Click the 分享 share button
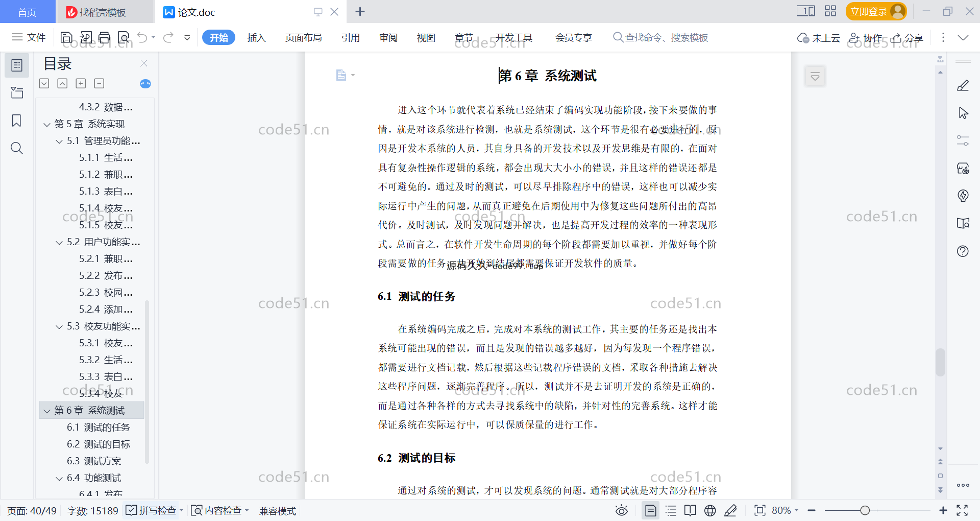This screenshot has height=521, width=980. click(x=907, y=37)
